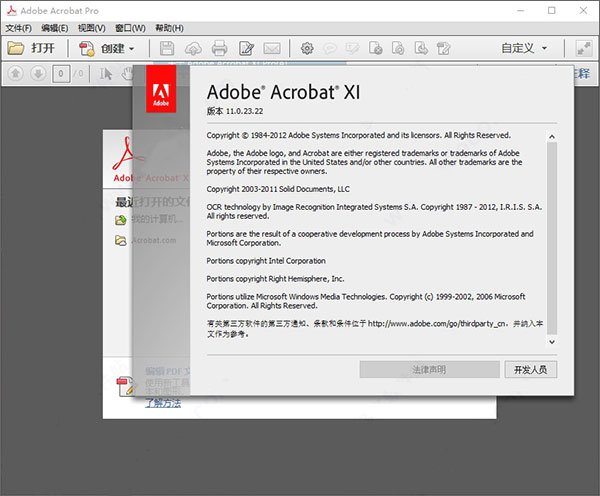Click the Create PDF icon
This screenshot has width=600, height=496.
86,49
